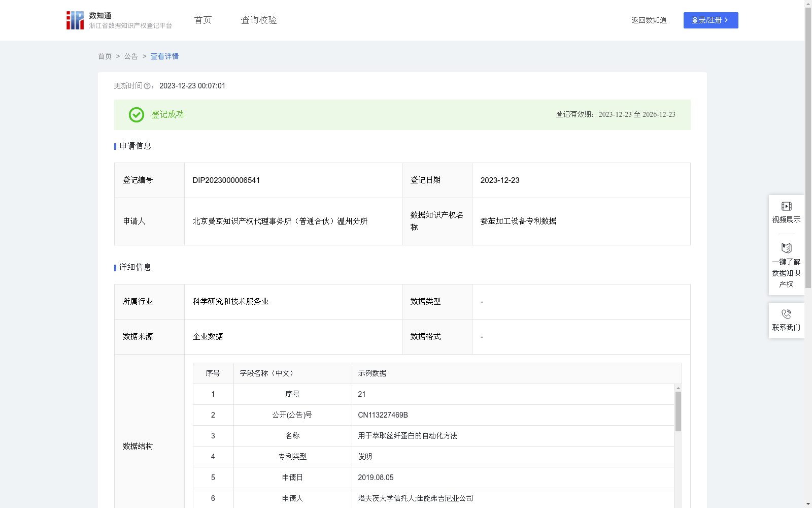Click the 申请信息 section heading
Screen dimensions: 812x508
point(136,146)
